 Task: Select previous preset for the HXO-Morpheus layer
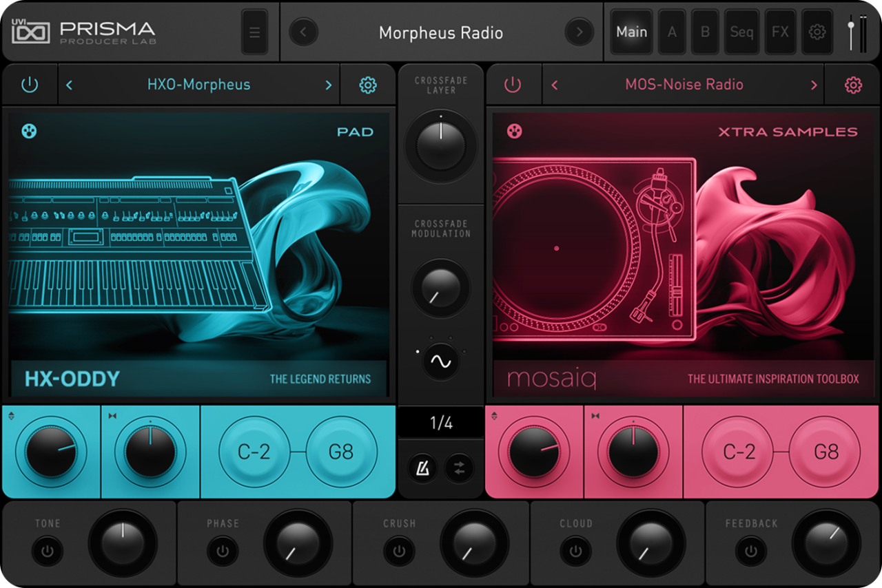click(69, 85)
